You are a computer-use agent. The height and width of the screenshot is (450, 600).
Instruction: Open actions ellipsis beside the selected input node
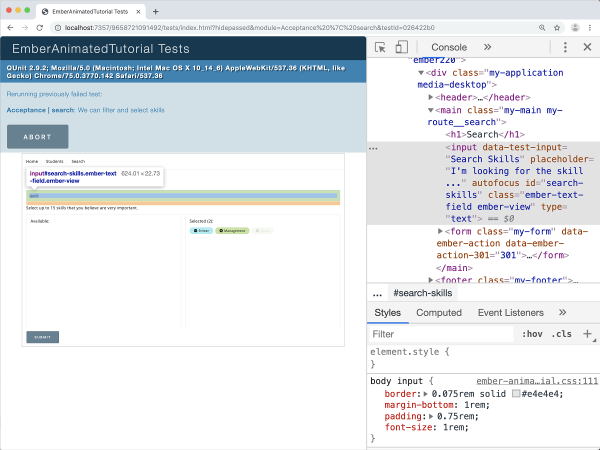373,148
